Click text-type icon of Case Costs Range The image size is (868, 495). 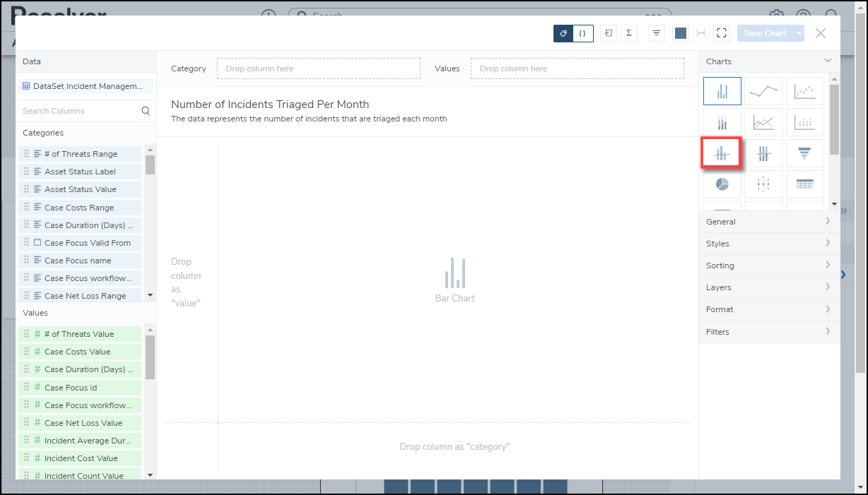[x=37, y=208]
